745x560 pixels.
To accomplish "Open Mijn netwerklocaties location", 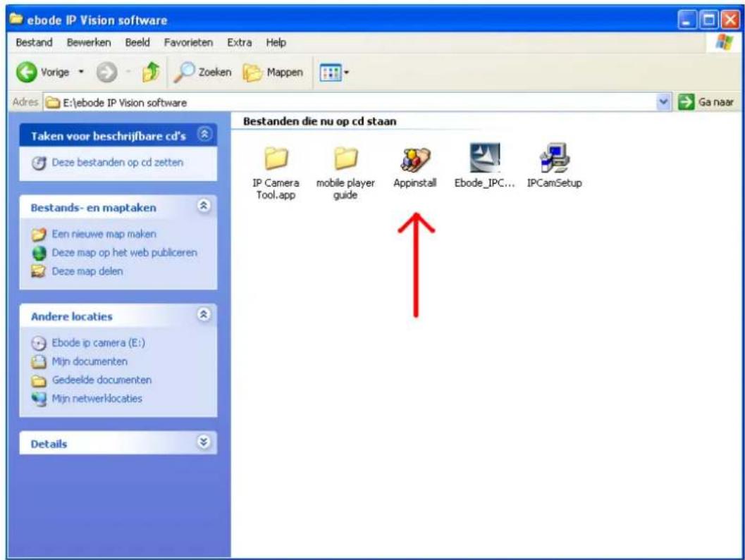I will (97, 399).
